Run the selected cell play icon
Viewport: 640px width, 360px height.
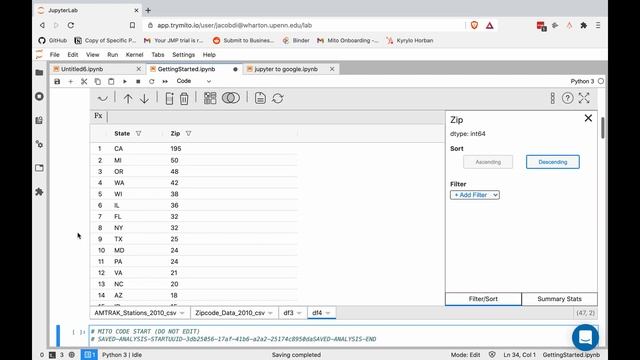click(x=124, y=81)
